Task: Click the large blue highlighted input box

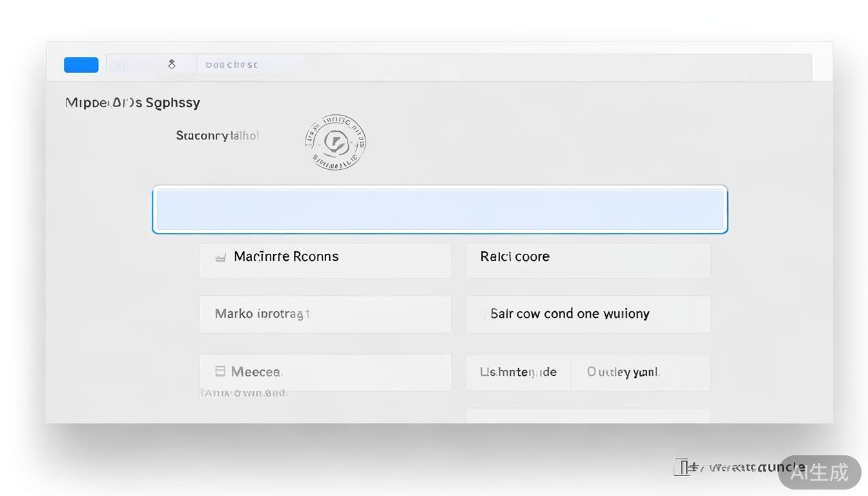Action: click(440, 210)
